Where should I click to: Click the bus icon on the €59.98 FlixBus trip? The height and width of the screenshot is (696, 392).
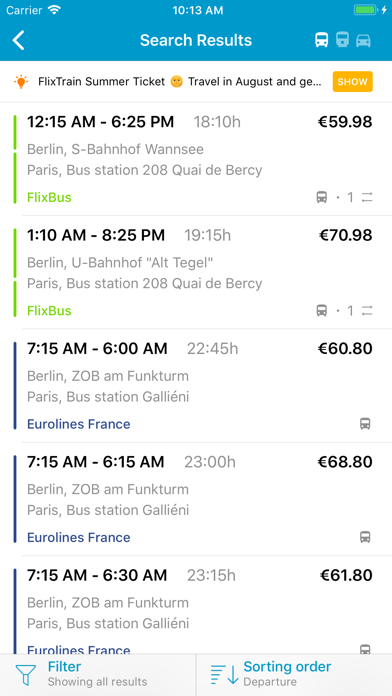(x=322, y=198)
